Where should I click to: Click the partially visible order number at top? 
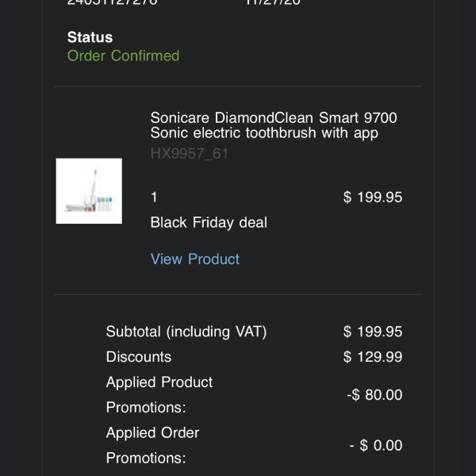tap(113, 2)
